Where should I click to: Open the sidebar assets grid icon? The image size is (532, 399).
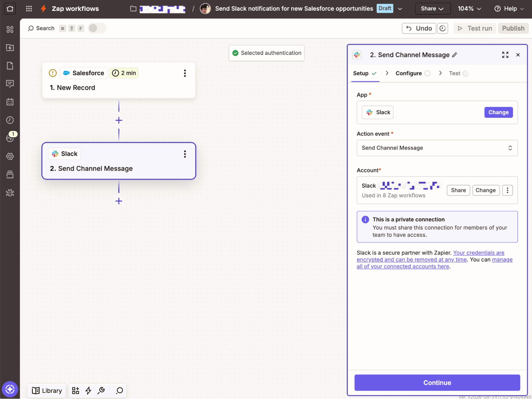(10, 29)
